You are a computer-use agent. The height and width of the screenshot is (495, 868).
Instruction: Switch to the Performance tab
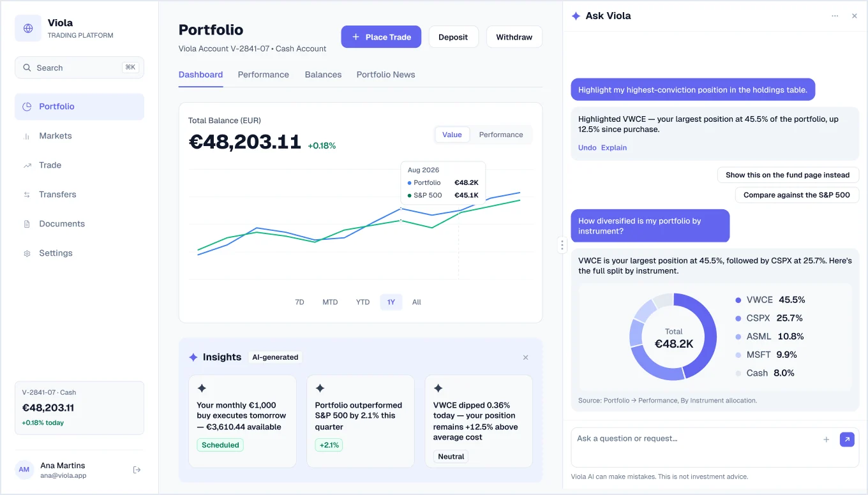[264, 75]
